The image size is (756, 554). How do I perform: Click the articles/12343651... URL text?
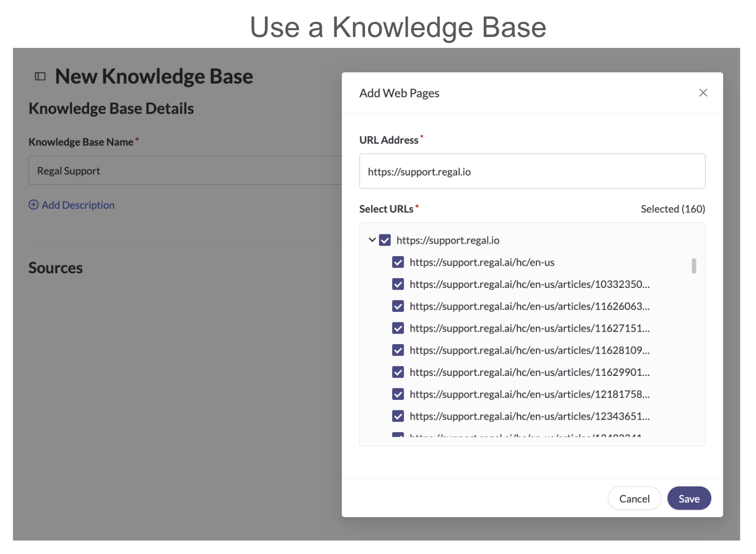pos(530,417)
